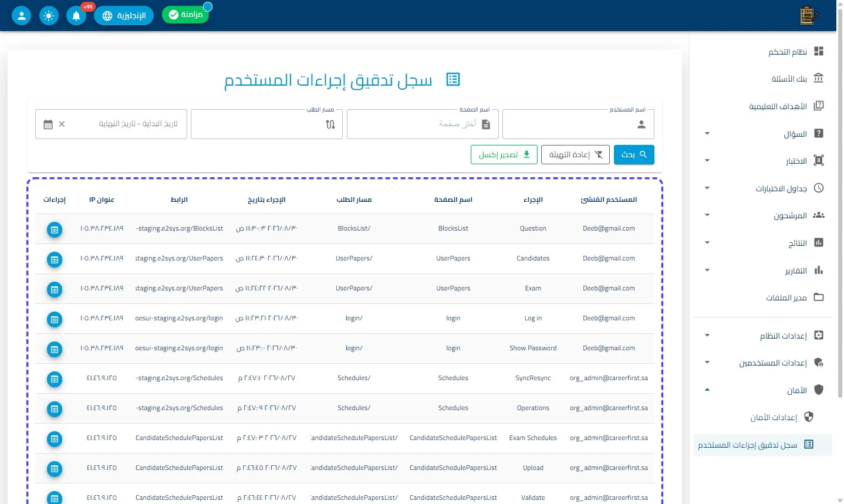The image size is (844, 504).
Task: Click the إعدادات النظام gear icon
Action: 819,336
